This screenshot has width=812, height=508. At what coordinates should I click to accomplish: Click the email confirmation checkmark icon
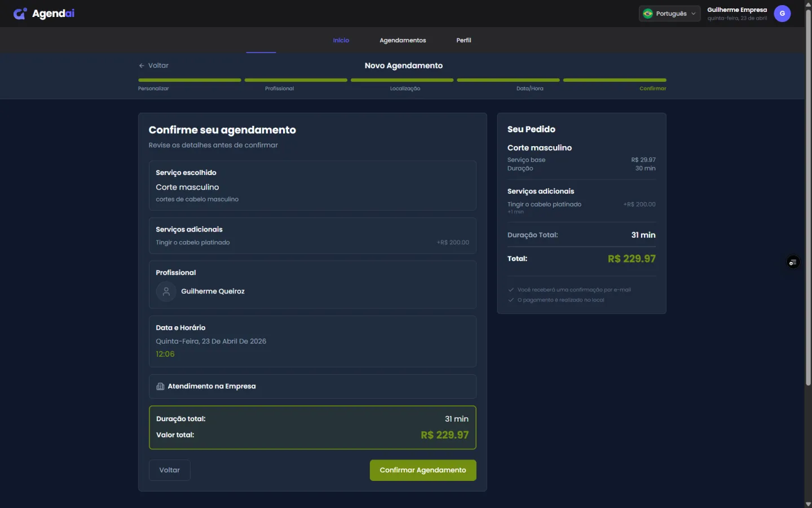(511, 290)
